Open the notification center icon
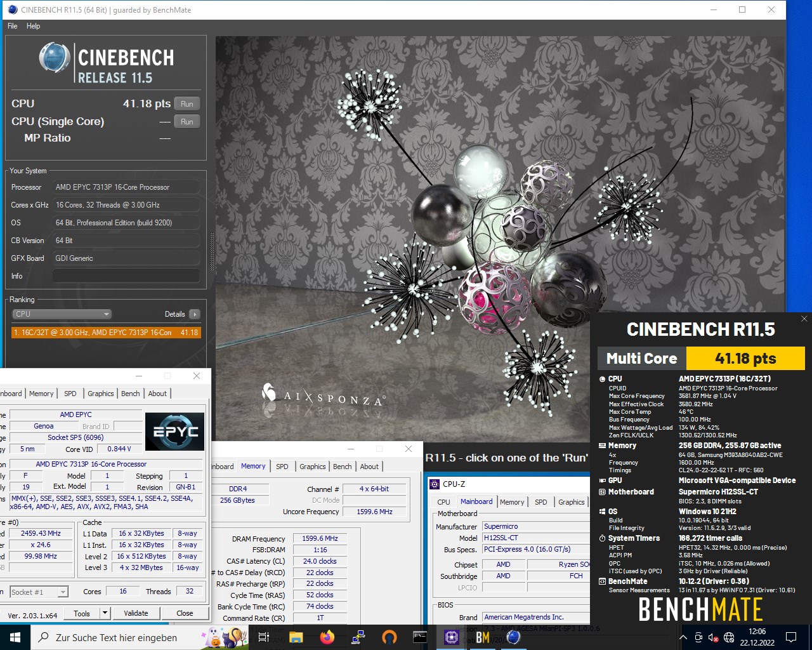 point(791,637)
